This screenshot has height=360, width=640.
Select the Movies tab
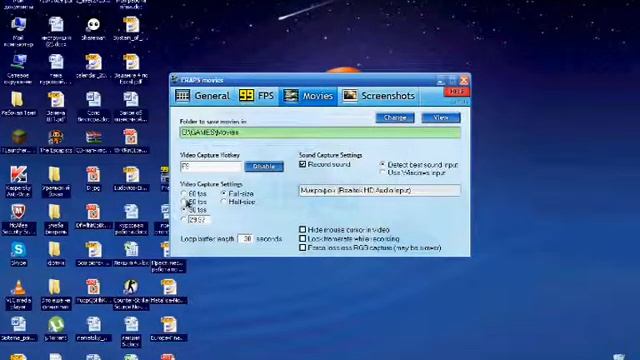click(x=309, y=96)
